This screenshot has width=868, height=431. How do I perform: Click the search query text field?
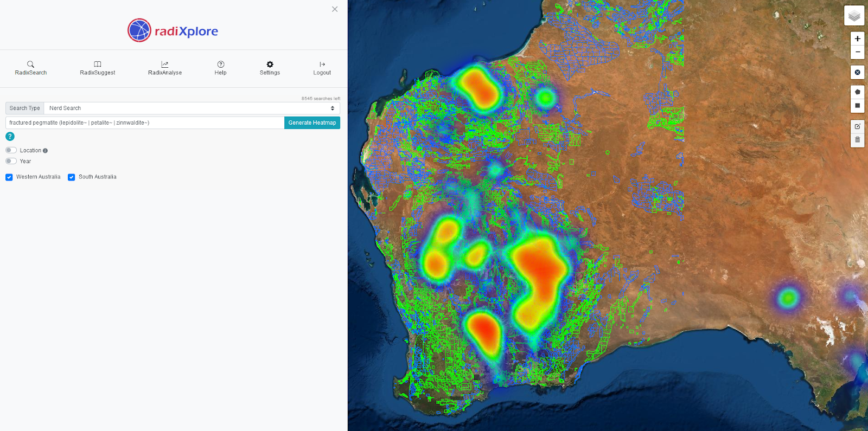point(145,123)
